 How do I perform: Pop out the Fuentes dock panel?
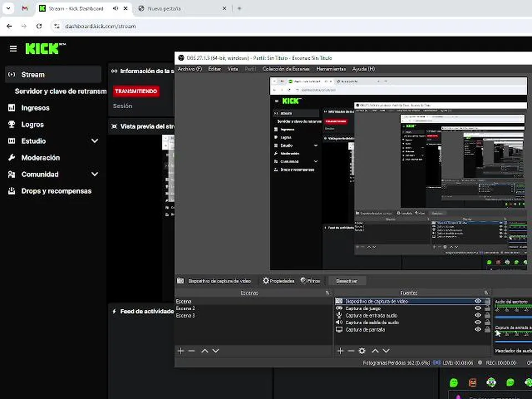487,293
